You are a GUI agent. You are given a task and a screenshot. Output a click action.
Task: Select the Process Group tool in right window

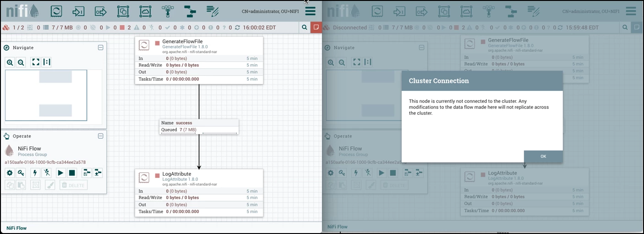pos(444,11)
